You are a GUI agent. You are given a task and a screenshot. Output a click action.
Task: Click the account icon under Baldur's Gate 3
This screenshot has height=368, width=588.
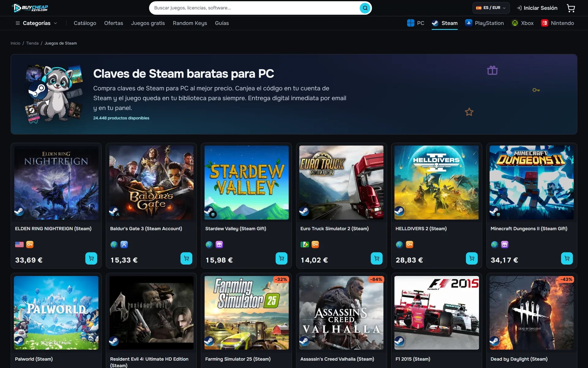(x=124, y=244)
